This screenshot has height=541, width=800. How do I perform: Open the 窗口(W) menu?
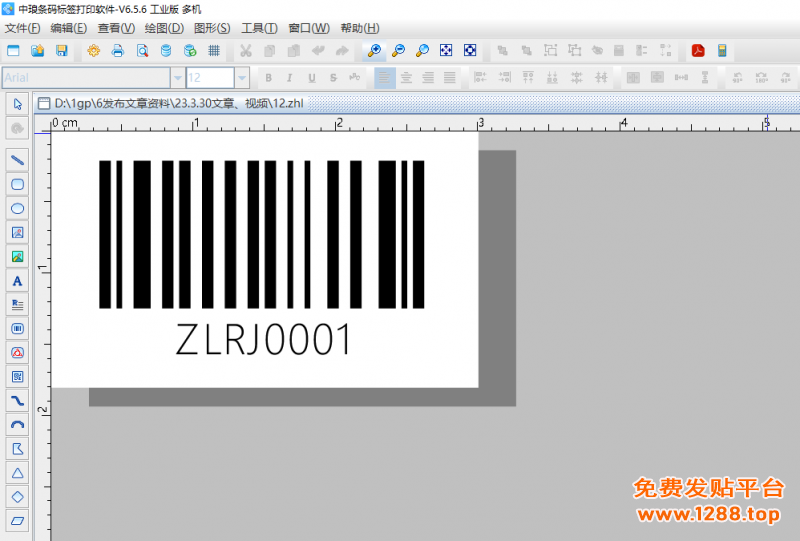pos(309,28)
